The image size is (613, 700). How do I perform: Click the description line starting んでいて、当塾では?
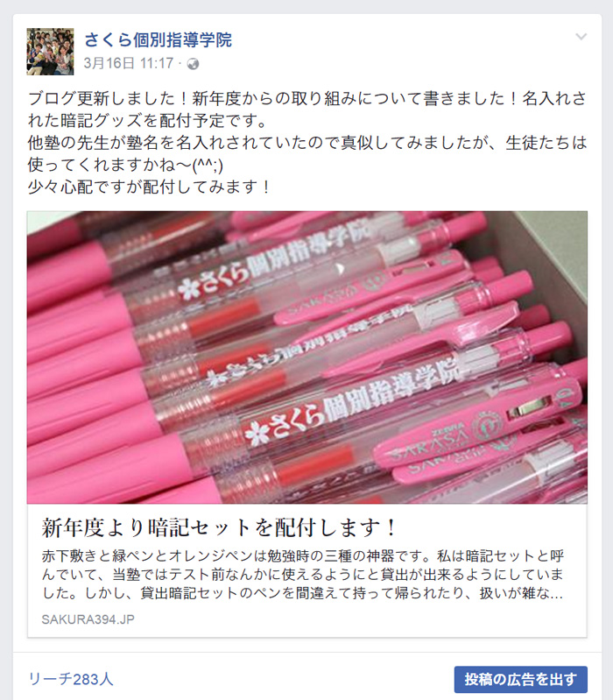click(x=302, y=575)
